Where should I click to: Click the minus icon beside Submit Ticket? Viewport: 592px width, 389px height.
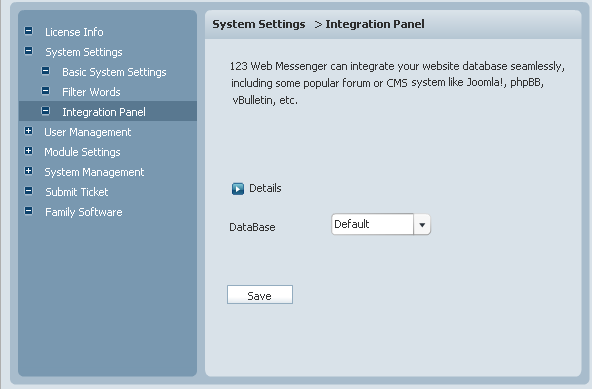point(29,191)
